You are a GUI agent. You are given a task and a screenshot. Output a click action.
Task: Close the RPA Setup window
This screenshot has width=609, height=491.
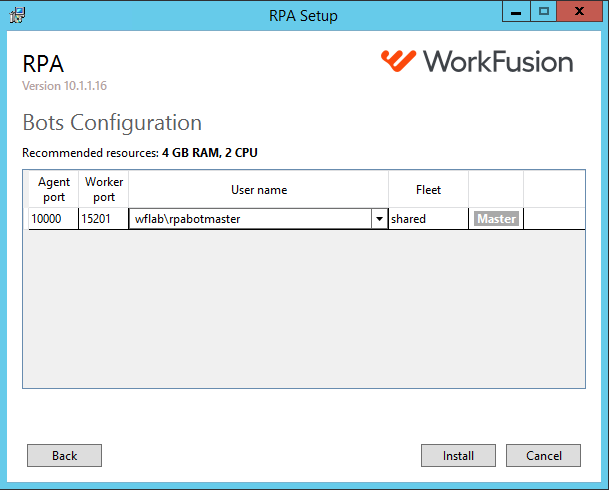(579, 12)
